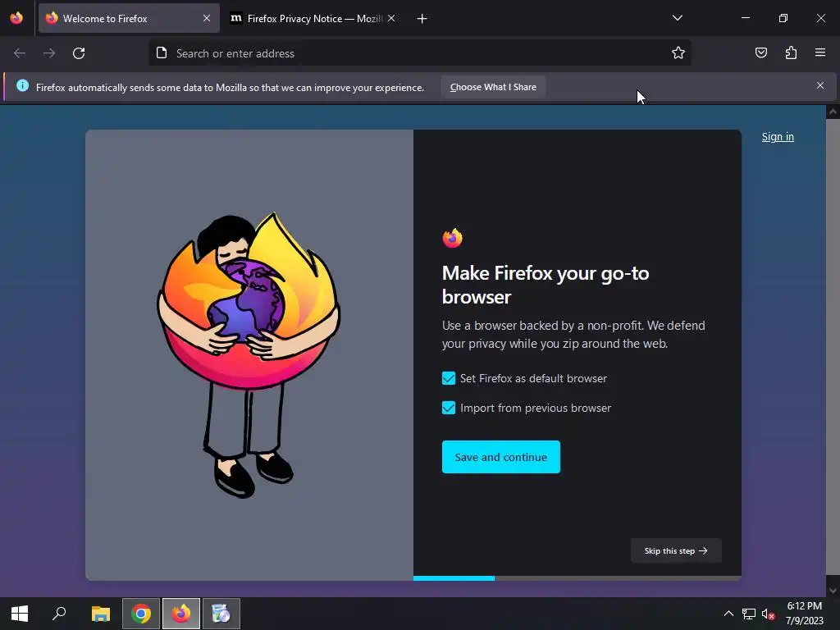Click the Choose What I Share button
Screen dimensions: 840x630
click(x=493, y=87)
